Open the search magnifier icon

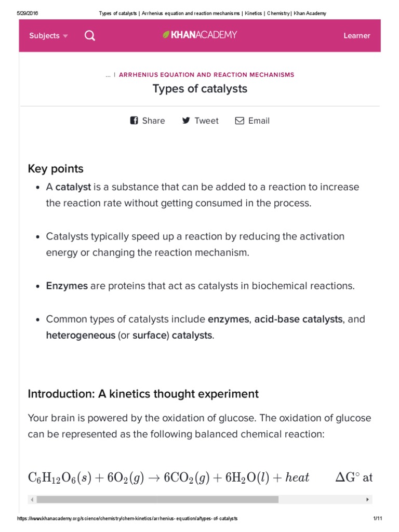point(90,36)
